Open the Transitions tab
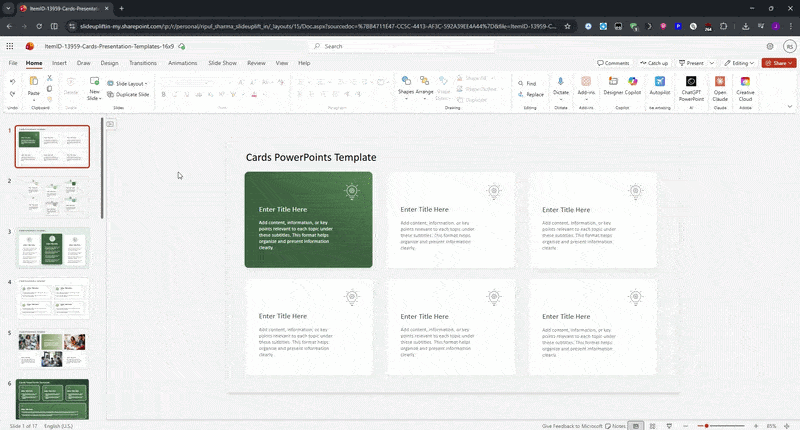Image resolution: width=800 pixels, height=430 pixels. point(143,63)
